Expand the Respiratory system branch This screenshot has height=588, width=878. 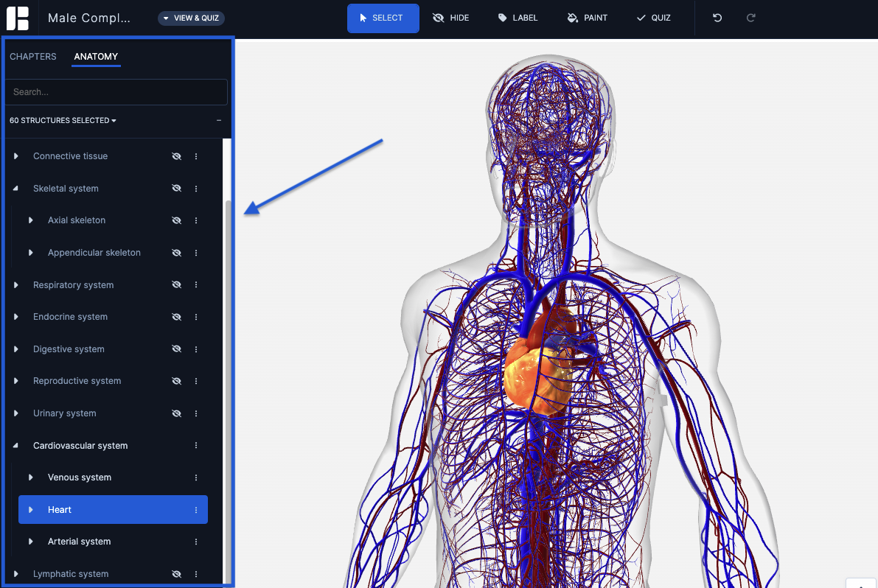pyautogui.click(x=15, y=284)
